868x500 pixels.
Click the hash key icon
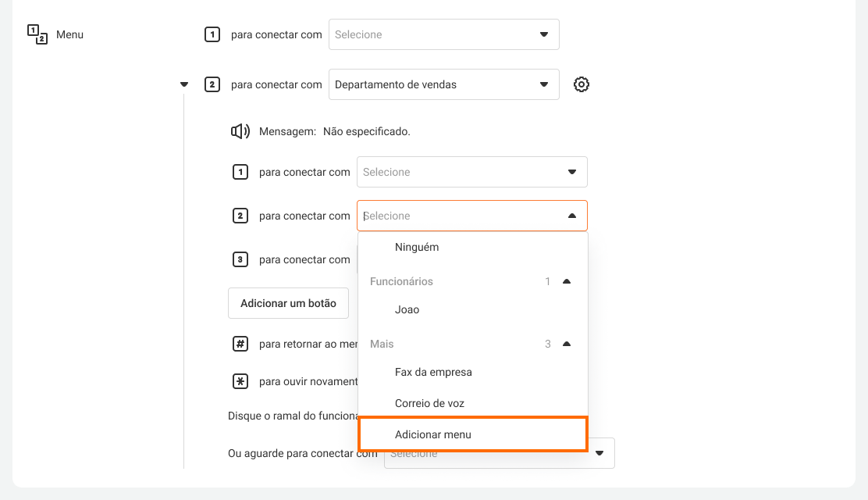pyautogui.click(x=240, y=344)
